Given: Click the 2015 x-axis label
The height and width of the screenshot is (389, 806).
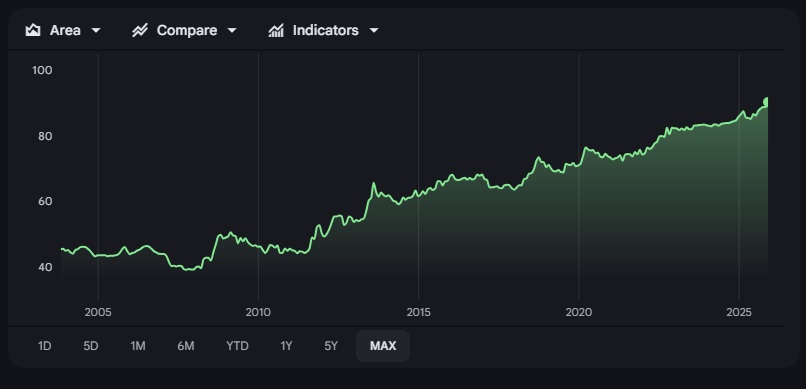Looking at the screenshot, I should (418, 312).
